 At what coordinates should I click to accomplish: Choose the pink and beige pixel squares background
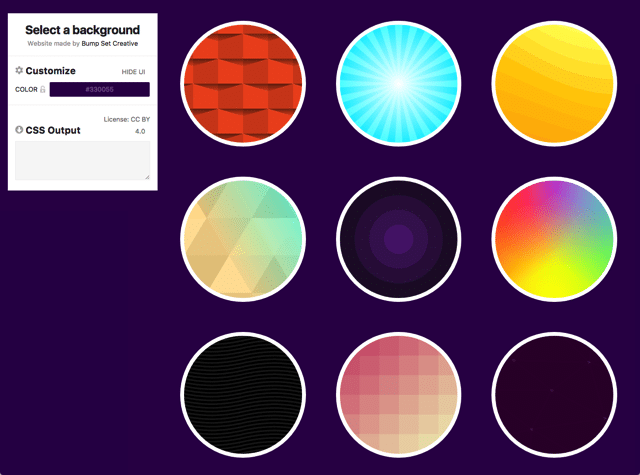(x=398, y=395)
